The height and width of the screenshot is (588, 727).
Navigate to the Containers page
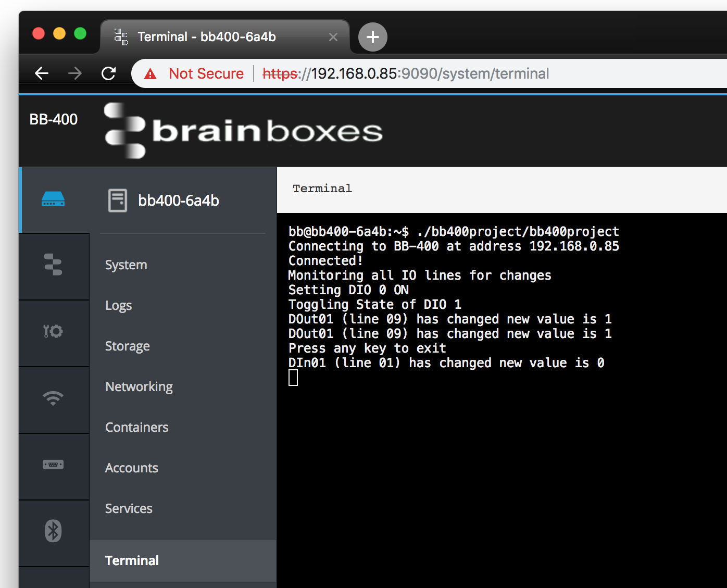[x=136, y=427]
